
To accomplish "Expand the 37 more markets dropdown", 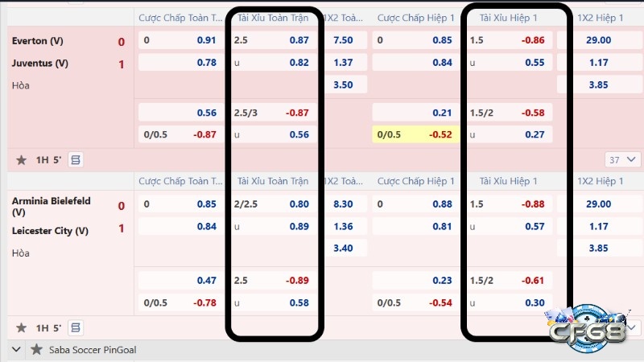I will [x=622, y=159].
